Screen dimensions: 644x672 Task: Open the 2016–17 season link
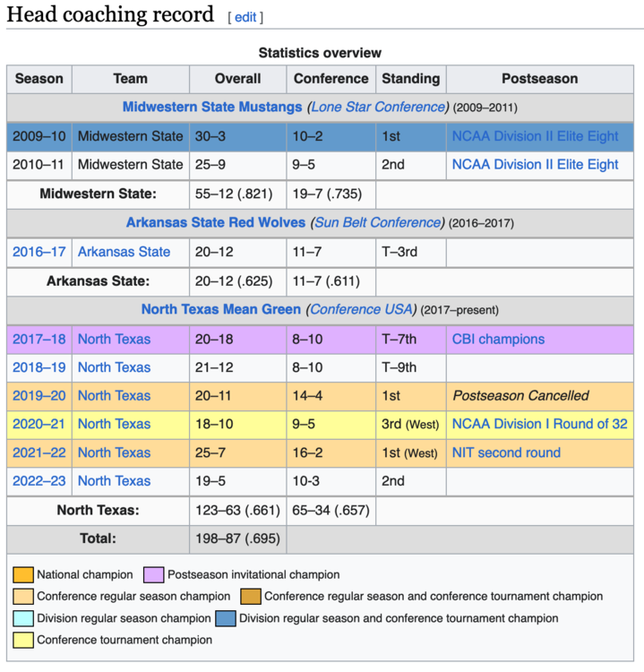[x=39, y=252]
